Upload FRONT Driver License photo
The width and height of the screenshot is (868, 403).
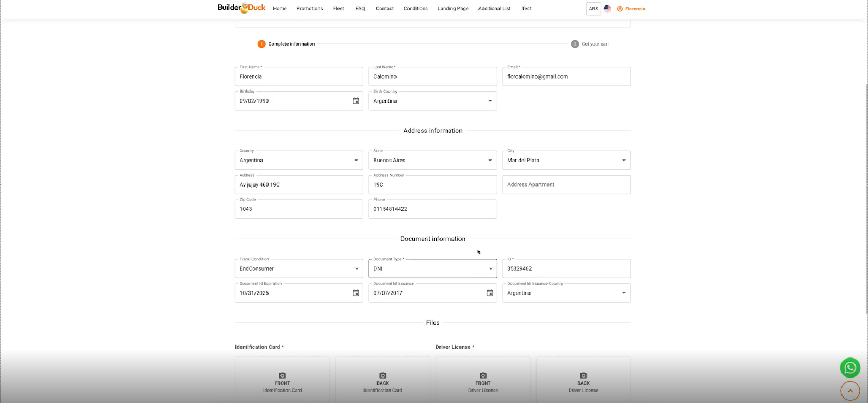click(x=483, y=382)
